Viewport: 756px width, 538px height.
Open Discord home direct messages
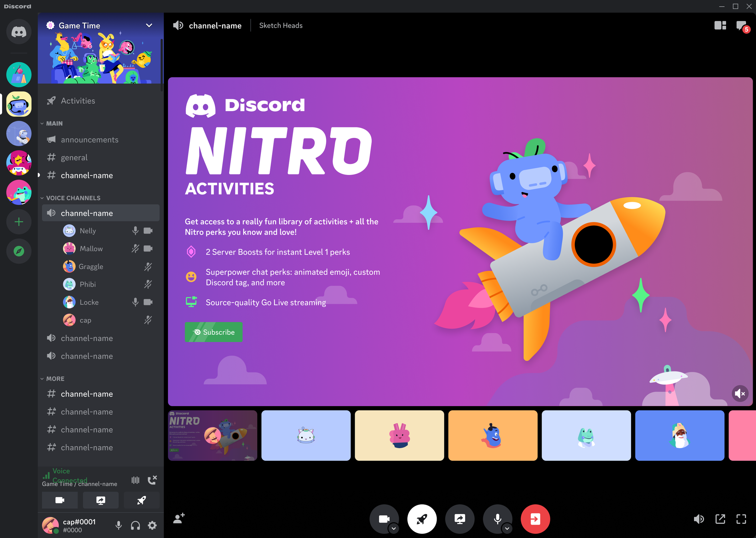tap(19, 32)
